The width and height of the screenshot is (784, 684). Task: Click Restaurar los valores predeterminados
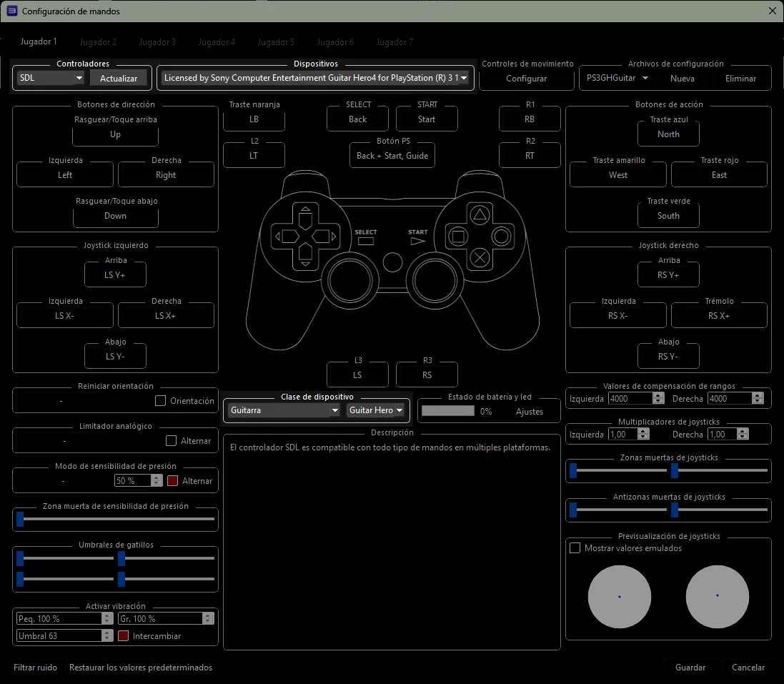point(141,668)
